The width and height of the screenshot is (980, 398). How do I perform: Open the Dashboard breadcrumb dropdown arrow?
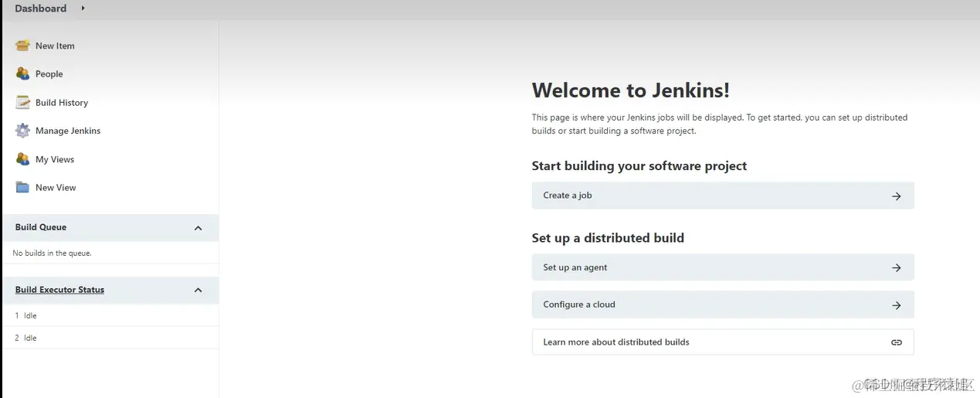coord(83,9)
